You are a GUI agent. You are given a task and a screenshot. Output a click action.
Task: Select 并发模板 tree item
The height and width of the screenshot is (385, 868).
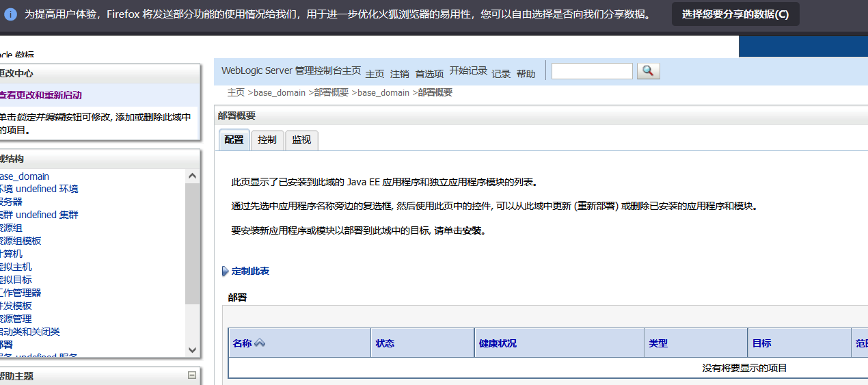point(15,306)
